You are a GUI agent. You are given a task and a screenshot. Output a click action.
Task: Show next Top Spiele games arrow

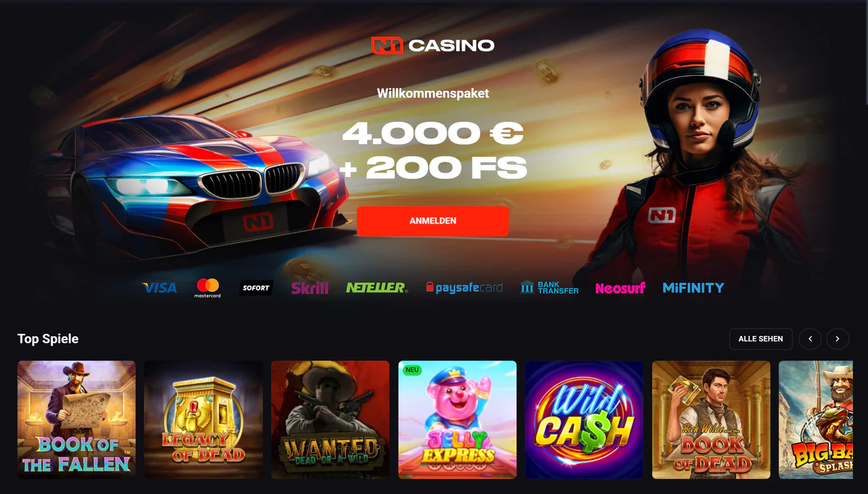838,339
